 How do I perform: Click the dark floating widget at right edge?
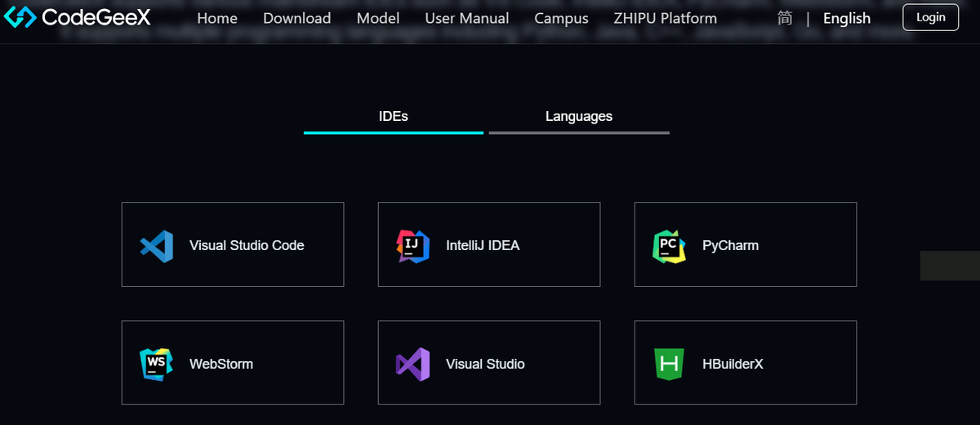pos(950,266)
